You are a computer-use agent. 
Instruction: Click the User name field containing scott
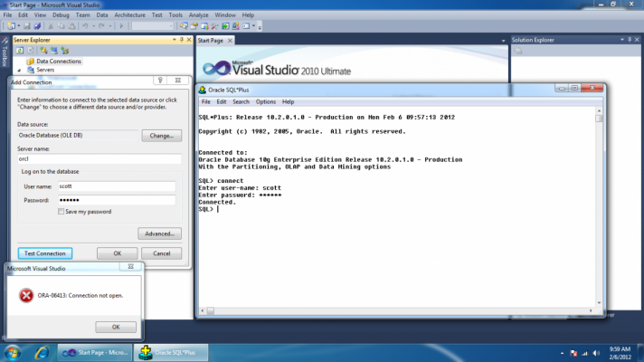pos(117,186)
